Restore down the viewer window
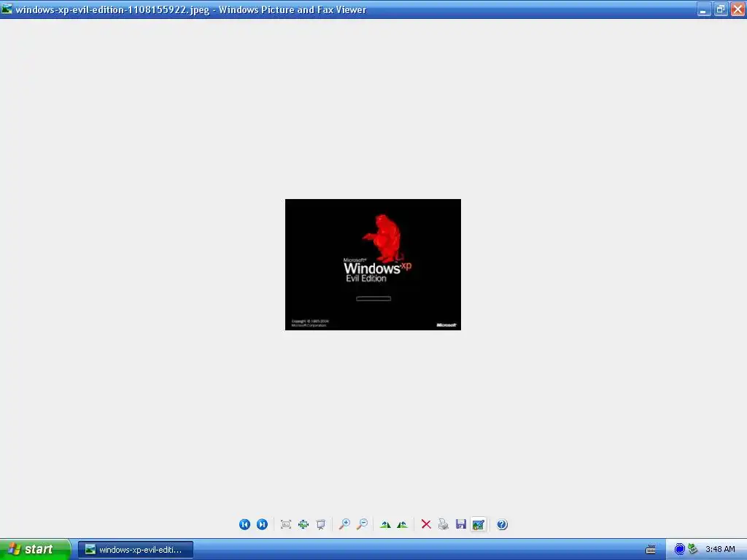This screenshot has width=747, height=560. (721, 9)
